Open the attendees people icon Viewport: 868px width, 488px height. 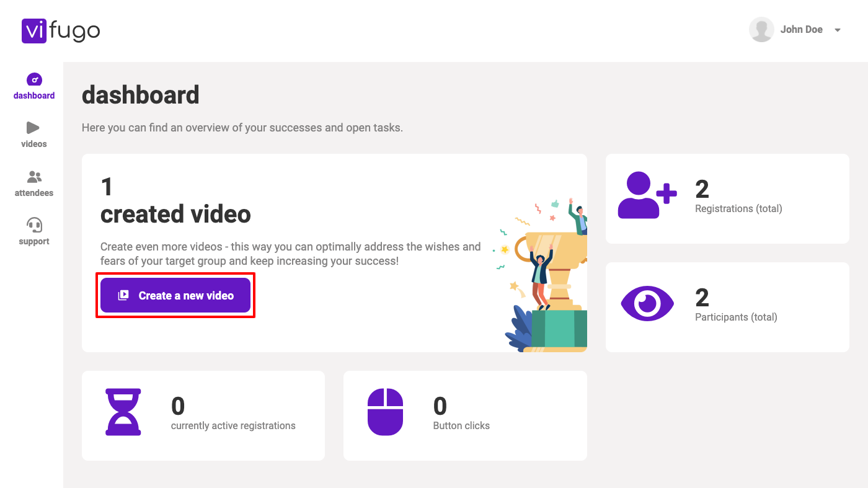pyautogui.click(x=34, y=177)
